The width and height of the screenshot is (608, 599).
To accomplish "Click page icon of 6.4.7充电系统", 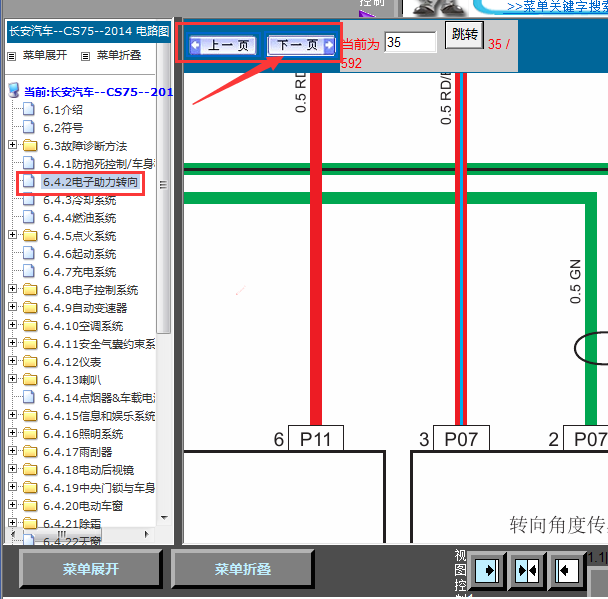I will [29, 271].
